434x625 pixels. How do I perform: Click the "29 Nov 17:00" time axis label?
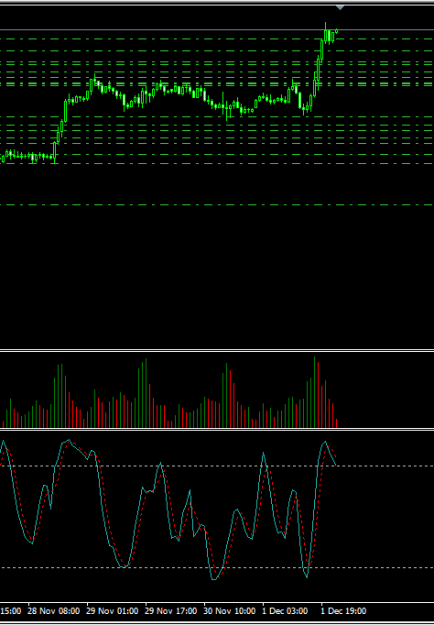click(171, 611)
